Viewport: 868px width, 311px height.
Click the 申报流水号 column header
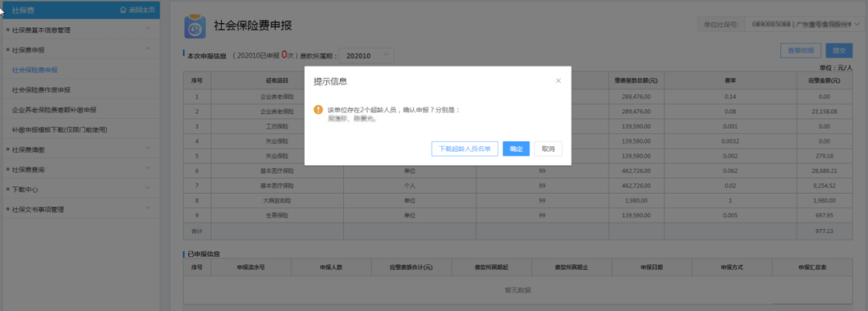pos(251,267)
